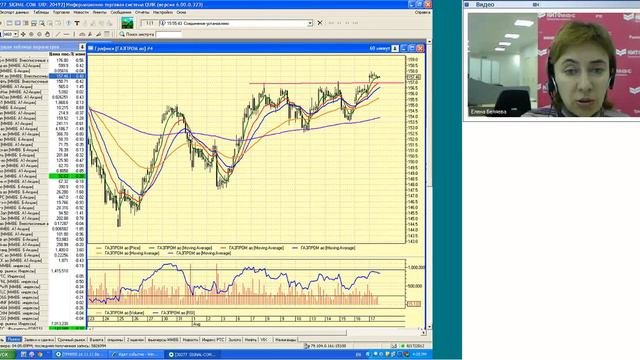Open the Сообщения menu

[x=121, y=13]
